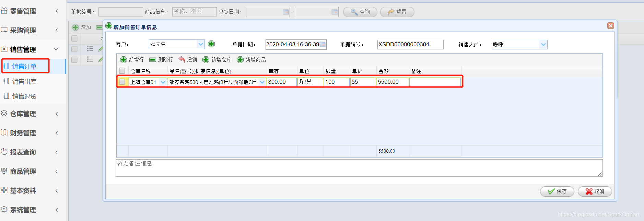
Task: Toggle the background list header checkbox
Action: point(74,38)
